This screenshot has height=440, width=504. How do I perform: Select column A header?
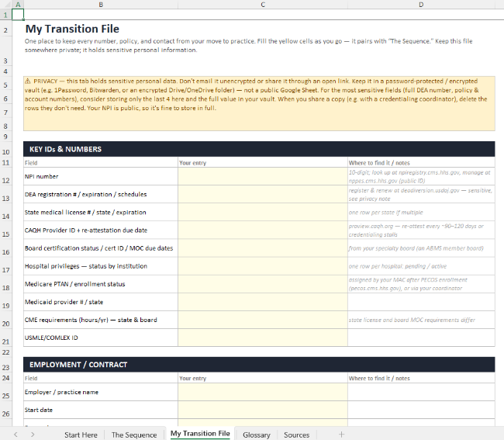click(18, 5)
